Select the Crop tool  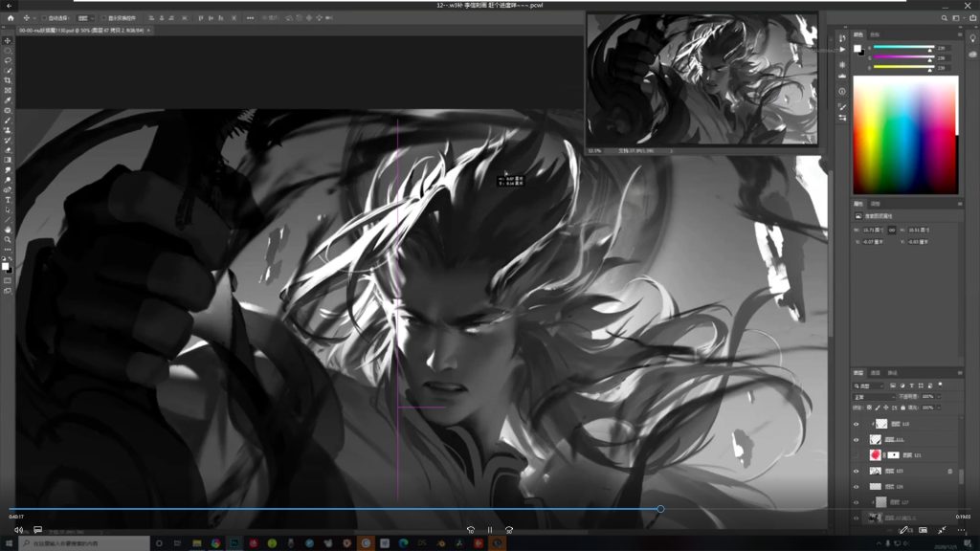(x=8, y=80)
